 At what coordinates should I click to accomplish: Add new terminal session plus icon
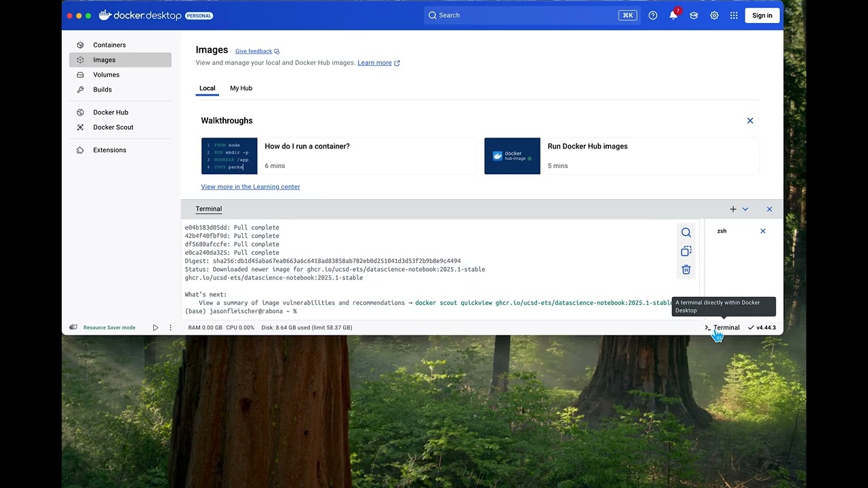733,209
